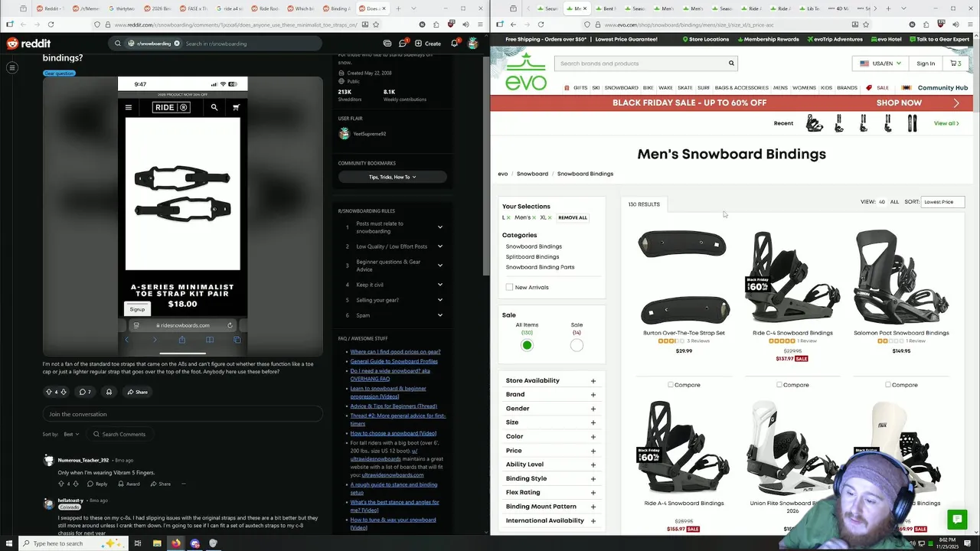Open evo live chat bubble
The image size is (980, 551).
957,520
